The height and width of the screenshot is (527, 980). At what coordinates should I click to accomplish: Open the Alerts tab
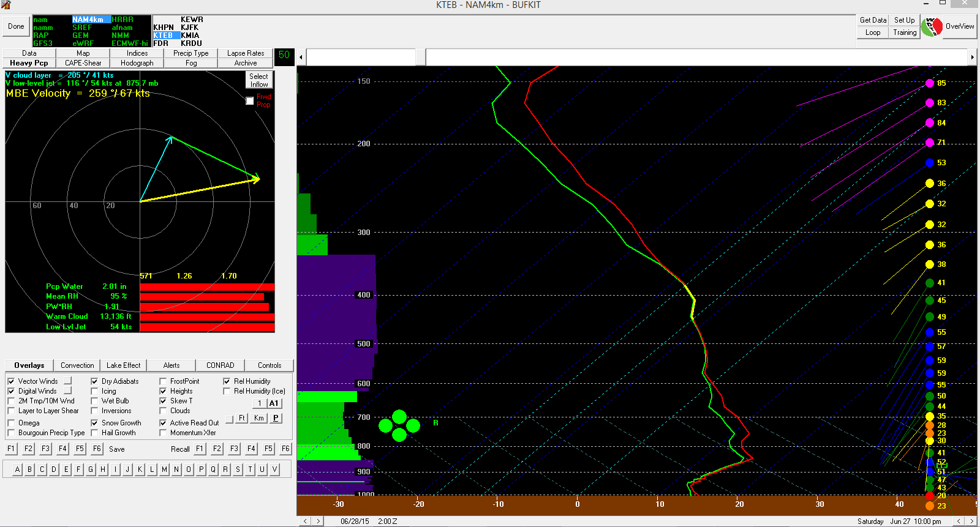(x=171, y=365)
